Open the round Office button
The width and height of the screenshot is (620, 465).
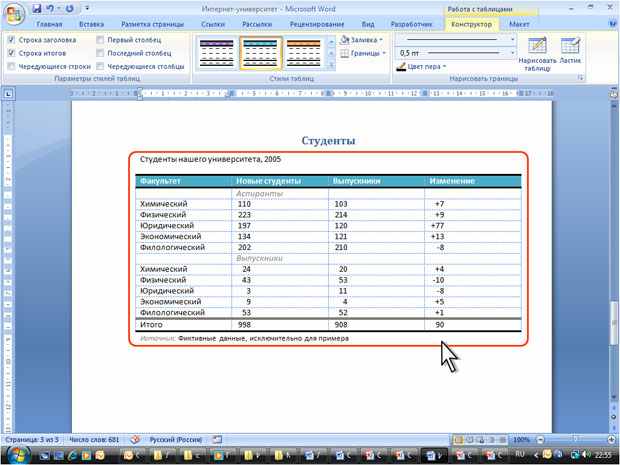[x=14, y=15]
